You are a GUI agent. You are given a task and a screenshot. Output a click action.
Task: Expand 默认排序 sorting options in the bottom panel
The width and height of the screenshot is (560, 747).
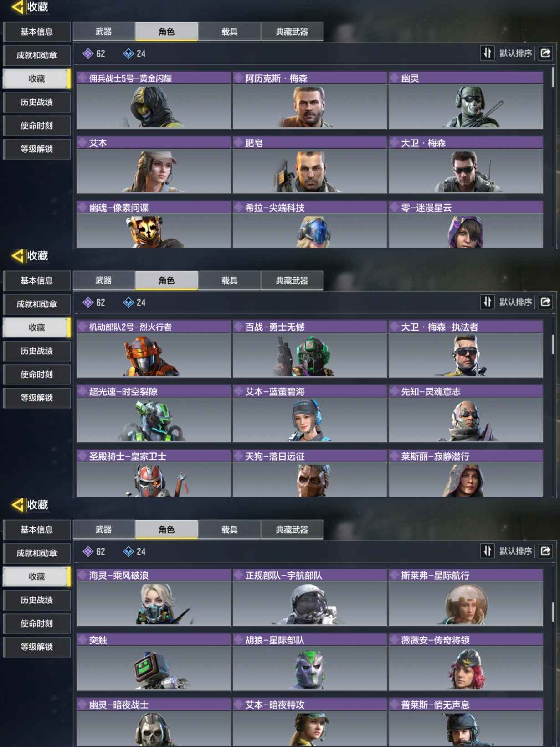(x=515, y=551)
